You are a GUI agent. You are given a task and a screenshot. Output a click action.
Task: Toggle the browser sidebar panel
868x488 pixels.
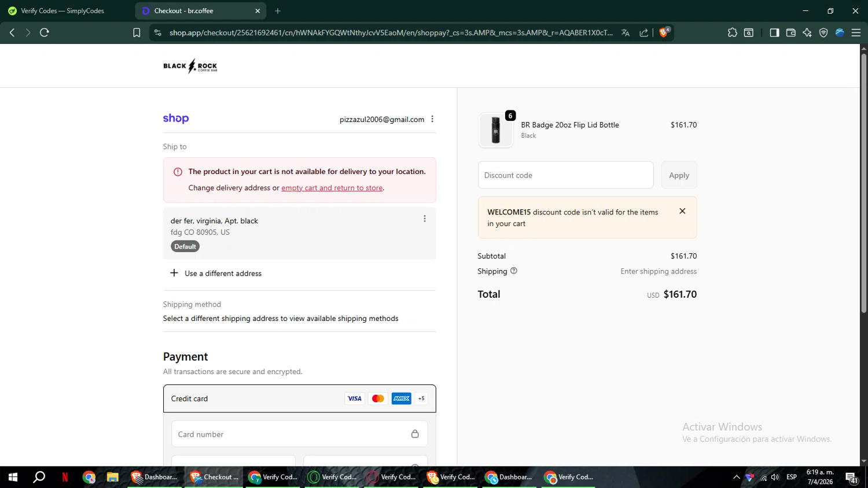774,33
